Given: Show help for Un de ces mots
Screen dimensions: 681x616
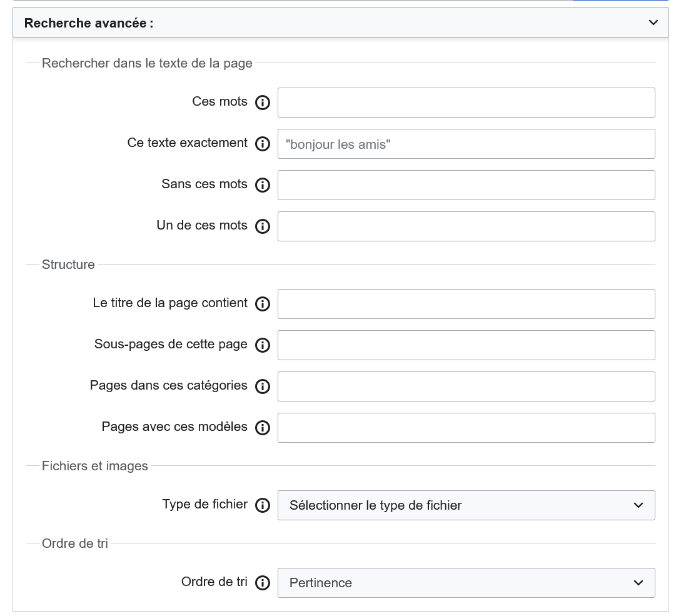Looking at the screenshot, I should click(262, 226).
